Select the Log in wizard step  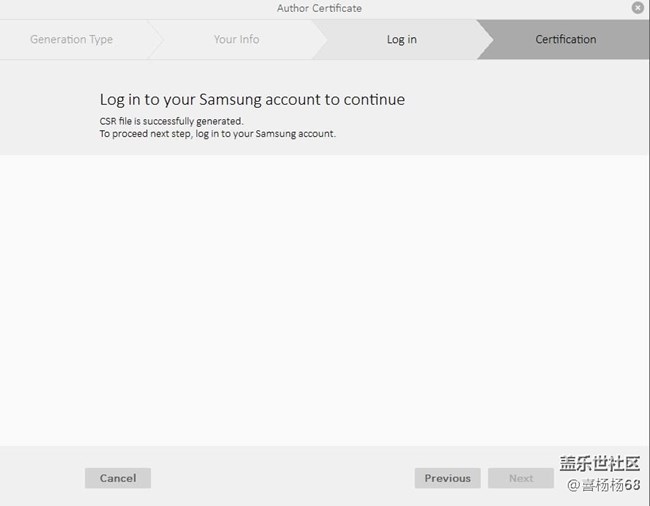click(x=401, y=40)
